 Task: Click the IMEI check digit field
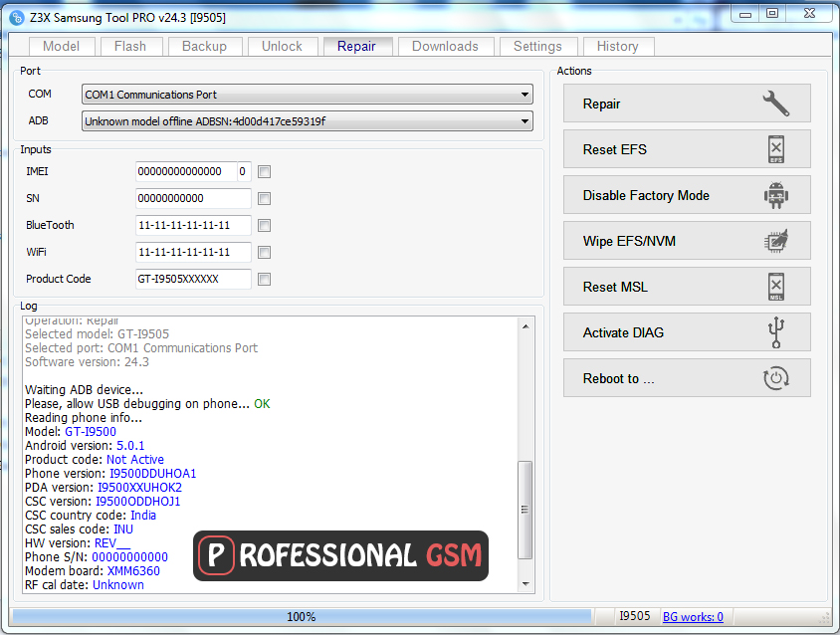click(244, 171)
